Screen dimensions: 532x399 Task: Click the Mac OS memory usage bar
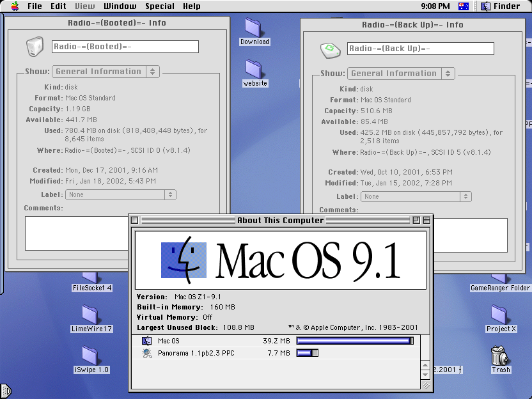tap(355, 341)
